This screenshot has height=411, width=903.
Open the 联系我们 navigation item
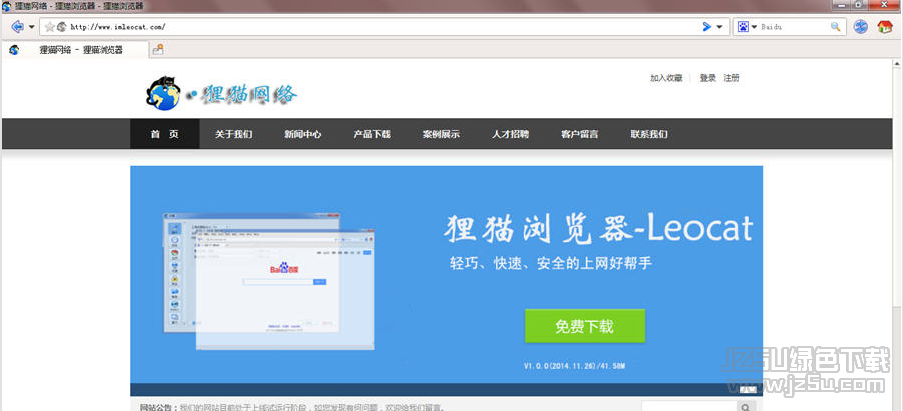pos(648,134)
